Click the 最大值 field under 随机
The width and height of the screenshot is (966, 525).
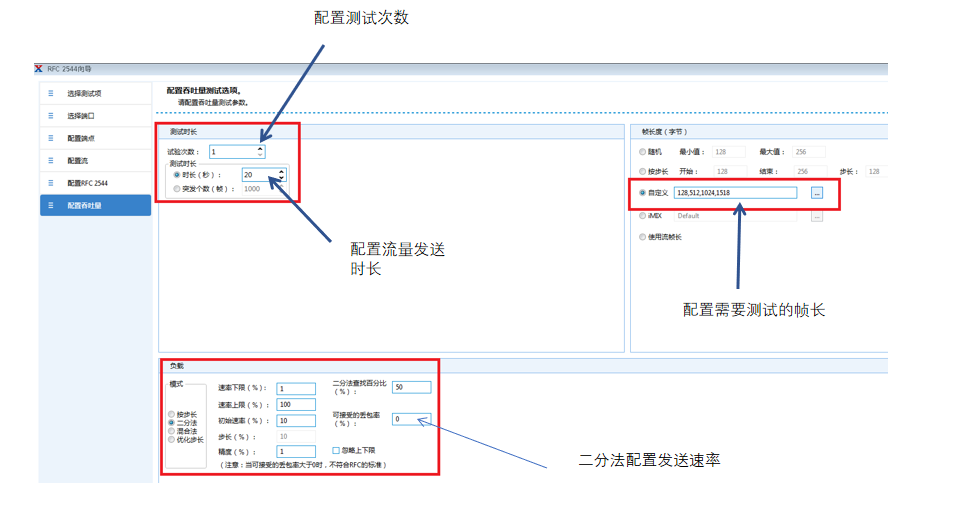click(809, 152)
